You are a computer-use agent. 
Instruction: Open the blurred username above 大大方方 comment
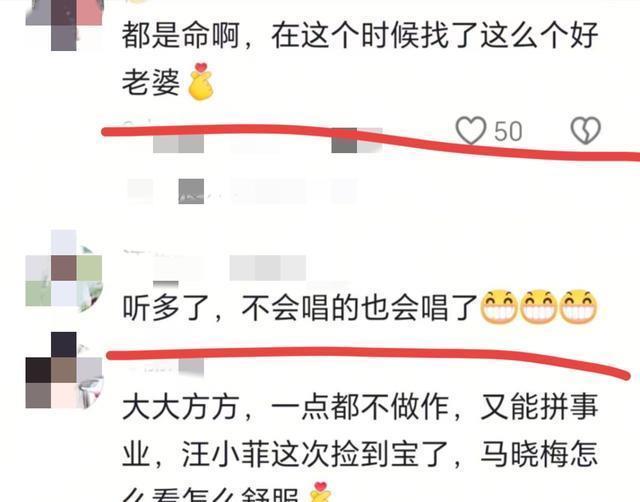point(163,367)
